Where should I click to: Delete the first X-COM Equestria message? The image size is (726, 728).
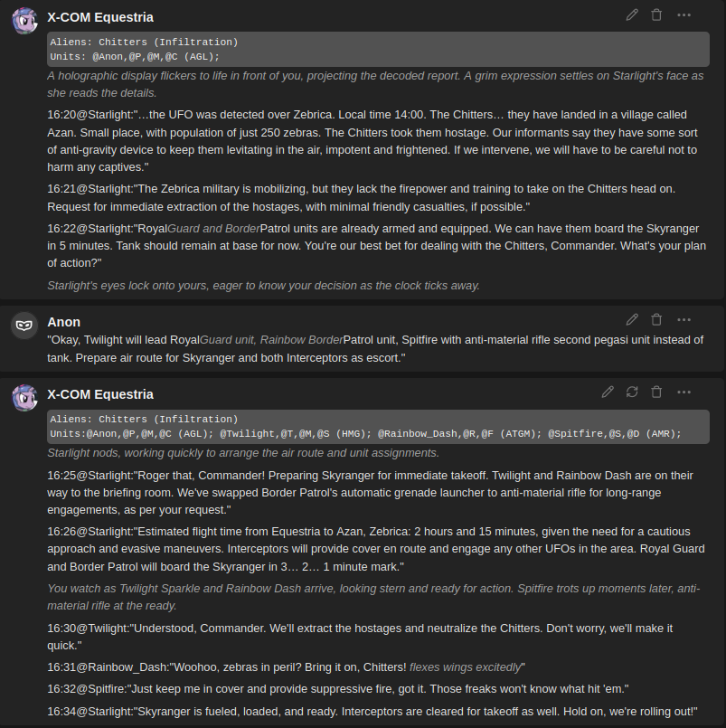pos(656,14)
